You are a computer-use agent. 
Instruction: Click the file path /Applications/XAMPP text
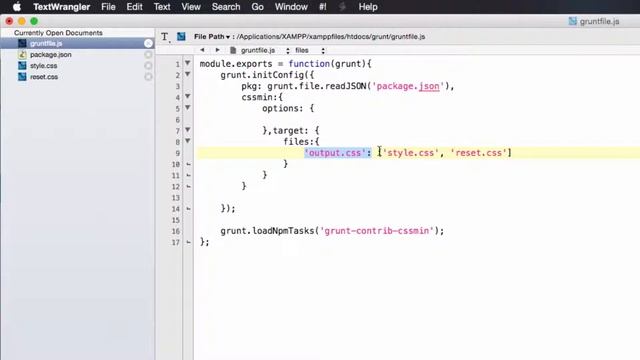(x=331, y=37)
